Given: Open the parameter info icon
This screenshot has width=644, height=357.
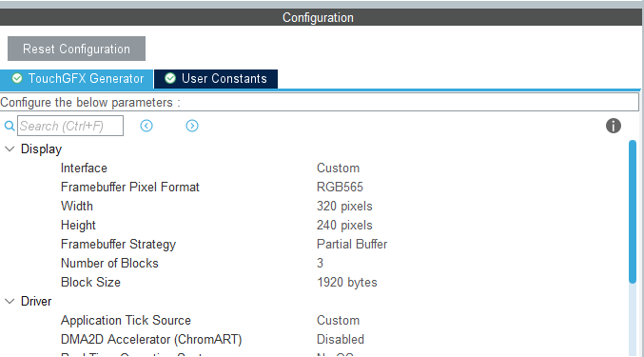Looking at the screenshot, I should (x=614, y=126).
